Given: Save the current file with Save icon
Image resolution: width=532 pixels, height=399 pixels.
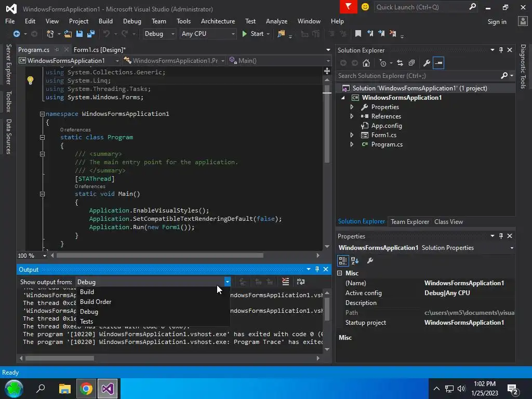Looking at the screenshot, I should pos(79,34).
